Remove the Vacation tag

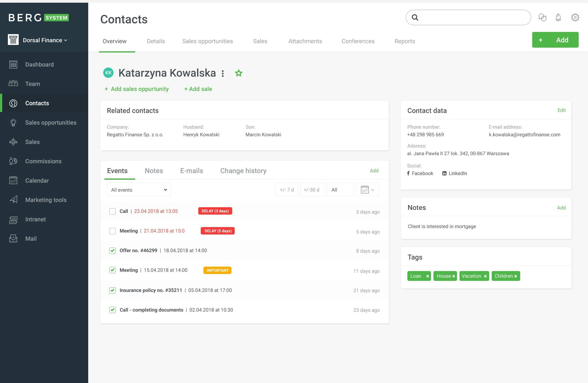click(485, 276)
